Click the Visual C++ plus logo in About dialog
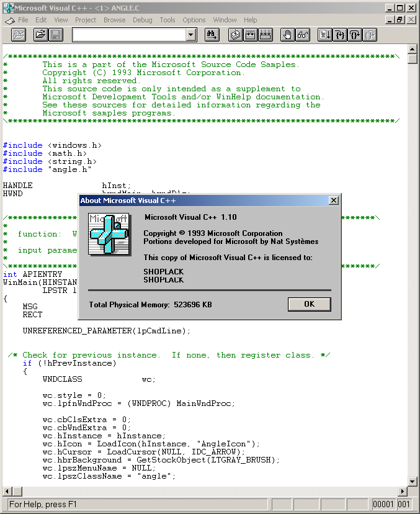420x514 pixels. (109, 234)
